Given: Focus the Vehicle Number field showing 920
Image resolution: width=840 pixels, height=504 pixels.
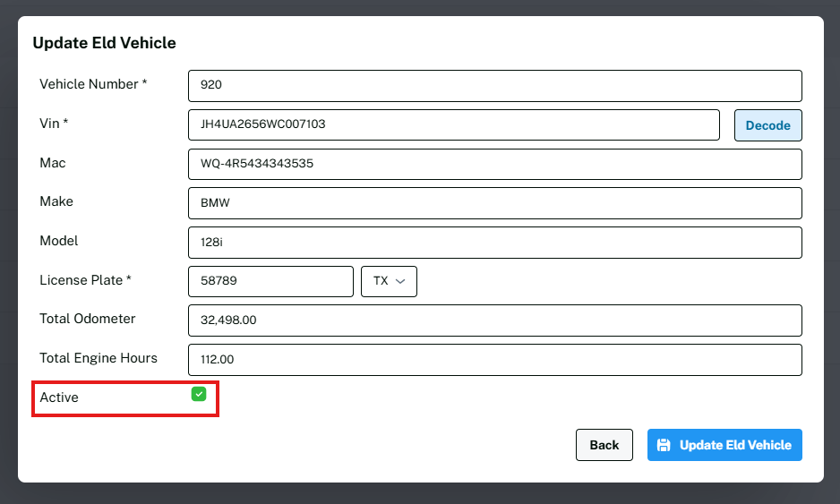Looking at the screenshot, I should click(x=494, y=86).
